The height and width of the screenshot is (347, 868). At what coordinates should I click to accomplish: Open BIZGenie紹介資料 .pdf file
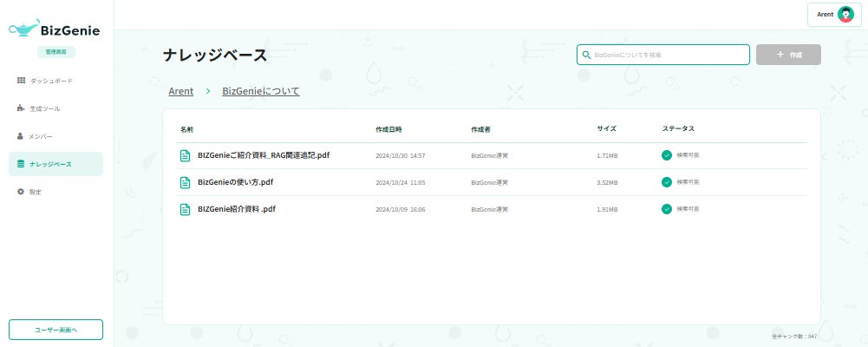click(237, 209)
